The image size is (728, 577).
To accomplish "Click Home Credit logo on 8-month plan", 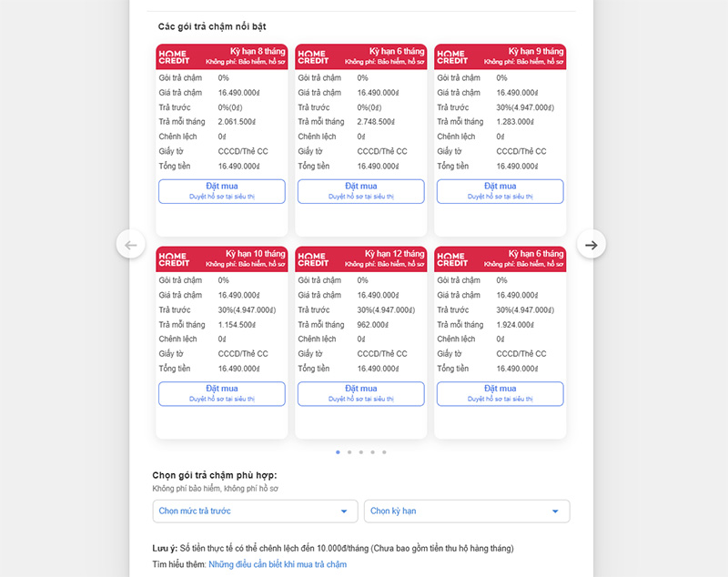I will pos(174,57).
